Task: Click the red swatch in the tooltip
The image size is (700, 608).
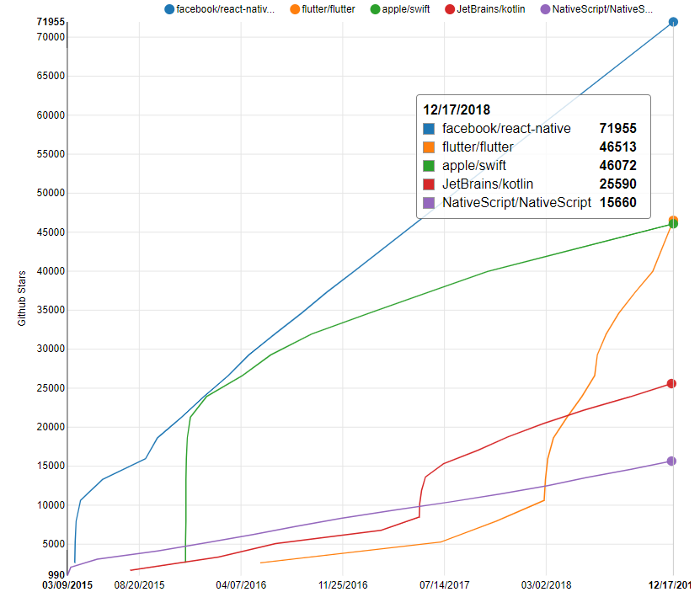Action: tap(429, 184)
